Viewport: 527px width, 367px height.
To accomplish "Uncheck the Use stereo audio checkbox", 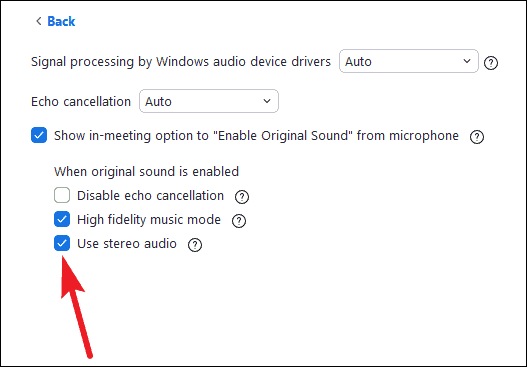I will coord(62,243).
